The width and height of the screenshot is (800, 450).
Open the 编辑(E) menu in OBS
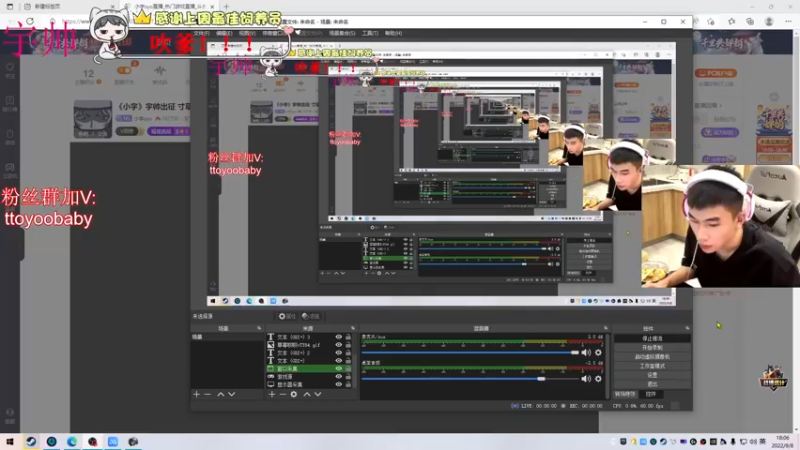224,33
